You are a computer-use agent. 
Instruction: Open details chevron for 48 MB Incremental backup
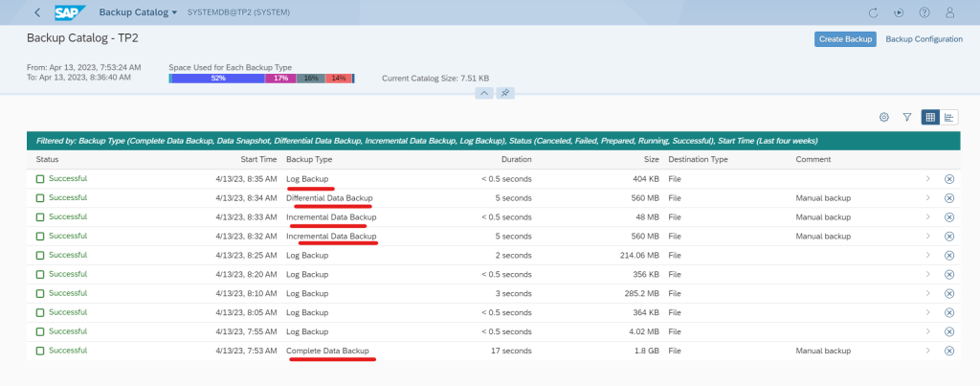[x=927, y=217]
